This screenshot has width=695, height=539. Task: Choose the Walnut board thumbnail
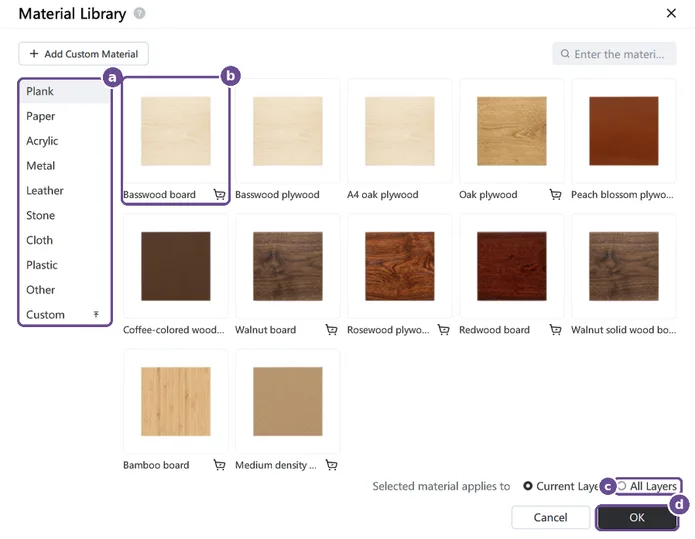click(x=288, y=266)
